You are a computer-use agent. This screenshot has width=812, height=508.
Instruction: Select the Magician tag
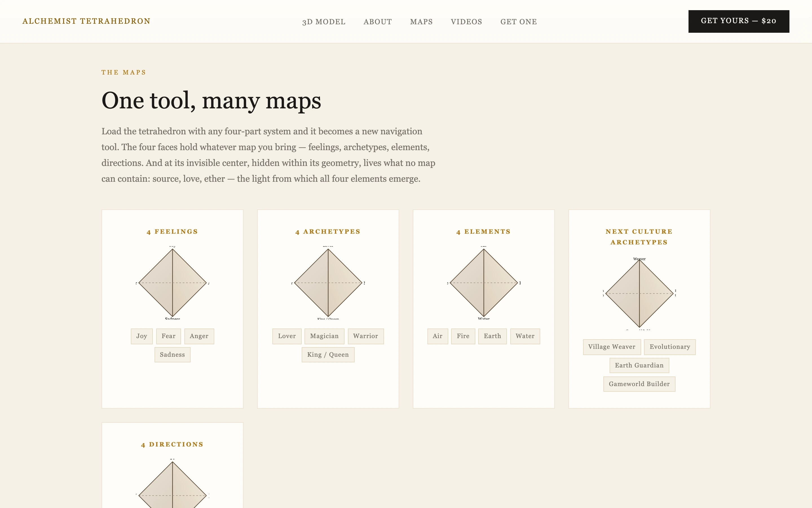pyautogui.click(x=324, y=336)
